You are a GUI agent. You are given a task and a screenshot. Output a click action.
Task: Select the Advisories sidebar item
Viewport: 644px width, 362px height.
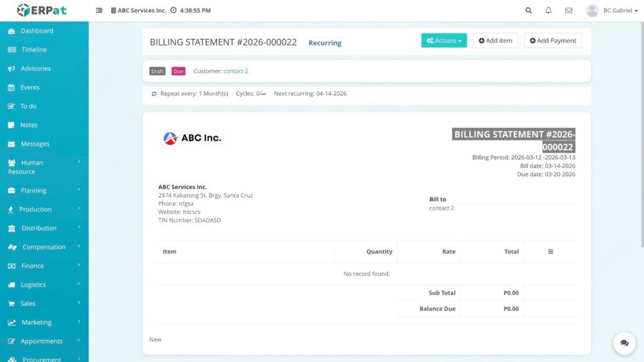coord(36,69)
